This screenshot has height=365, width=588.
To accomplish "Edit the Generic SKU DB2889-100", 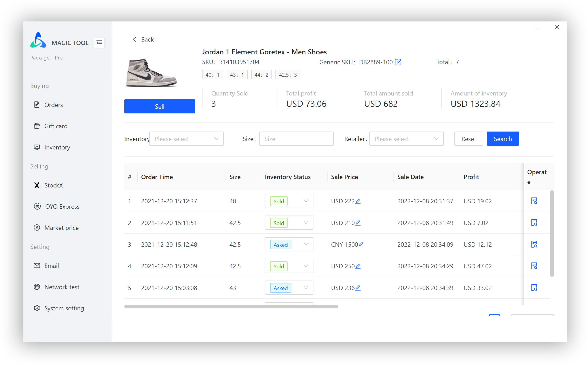I will coord(398,62).
